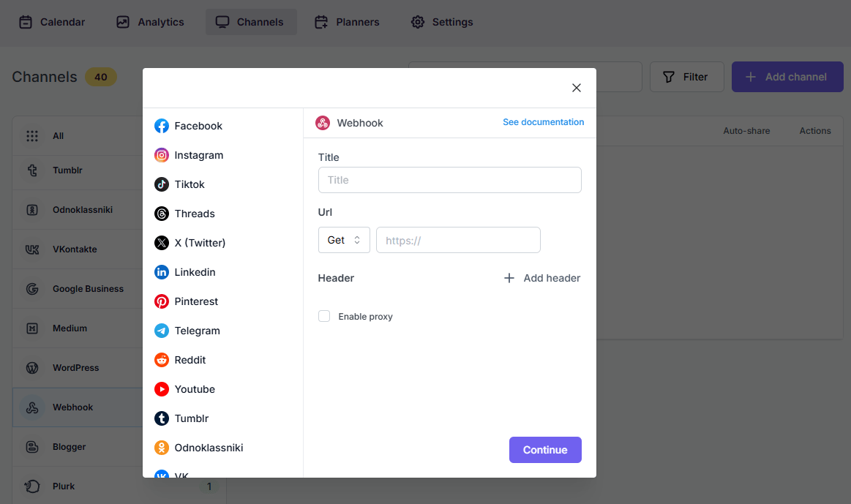The image size is (851, 504).
Task: Close the add channel dialog
Action: [577, 88]
